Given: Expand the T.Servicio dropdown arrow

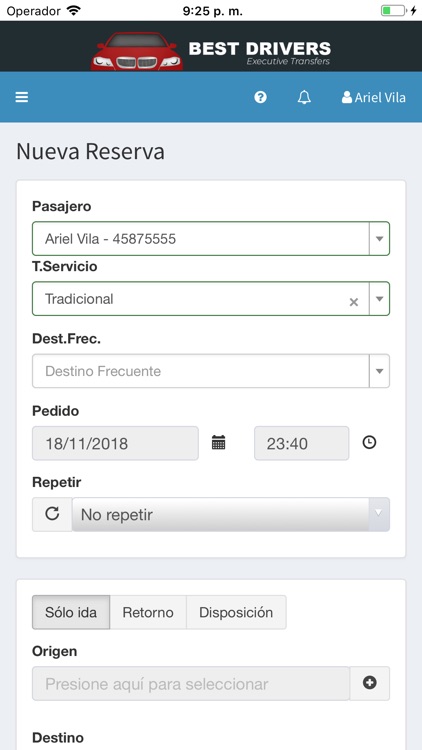Looking at the screenshot, I should [x=379, y=298].
